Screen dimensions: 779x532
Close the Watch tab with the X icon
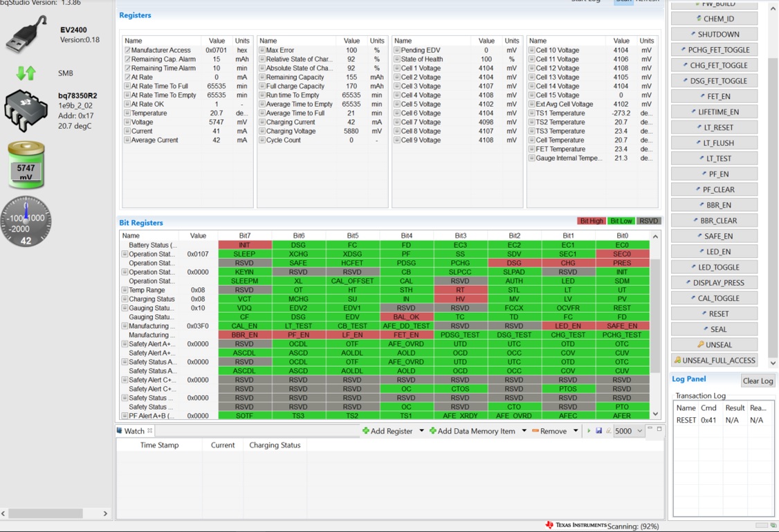coord(149,431)
